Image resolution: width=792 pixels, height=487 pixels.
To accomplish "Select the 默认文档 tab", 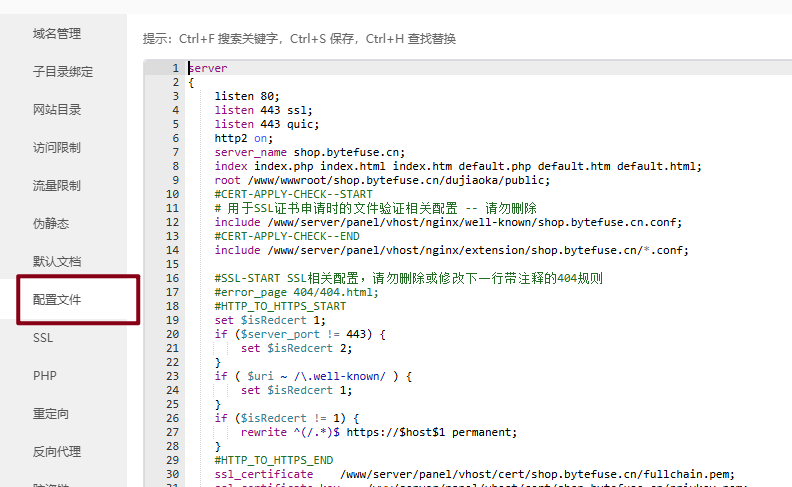I will (x=57, y=262).
